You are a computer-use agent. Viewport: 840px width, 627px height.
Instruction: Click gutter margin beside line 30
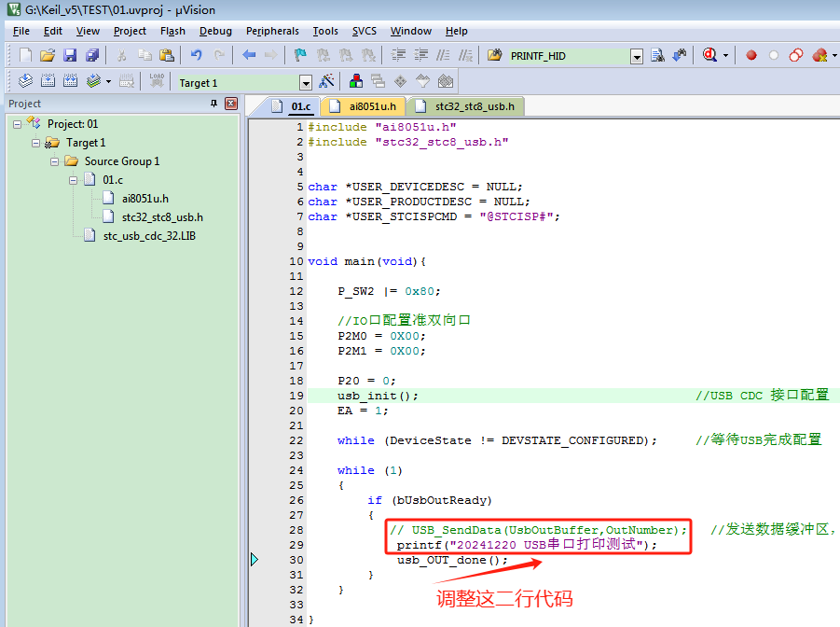click(x=255, y=560)
